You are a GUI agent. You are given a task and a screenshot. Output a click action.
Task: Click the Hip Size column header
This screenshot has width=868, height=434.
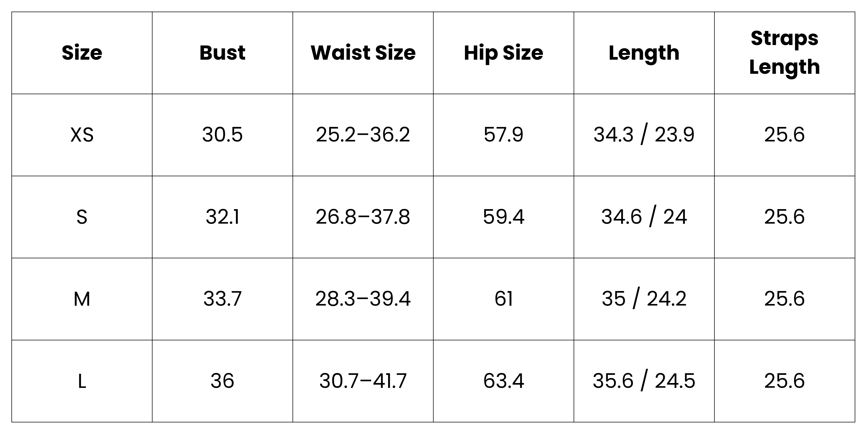click(x=503, y=53)
